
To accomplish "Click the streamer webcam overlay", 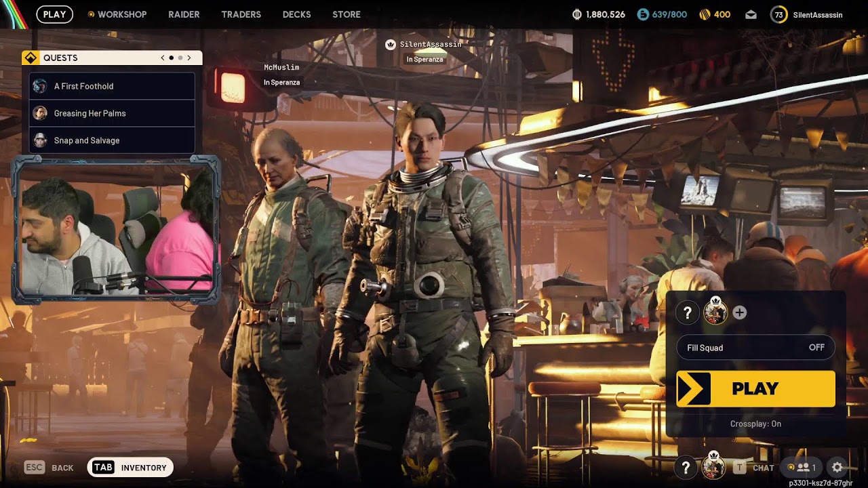I will point(116,229).
